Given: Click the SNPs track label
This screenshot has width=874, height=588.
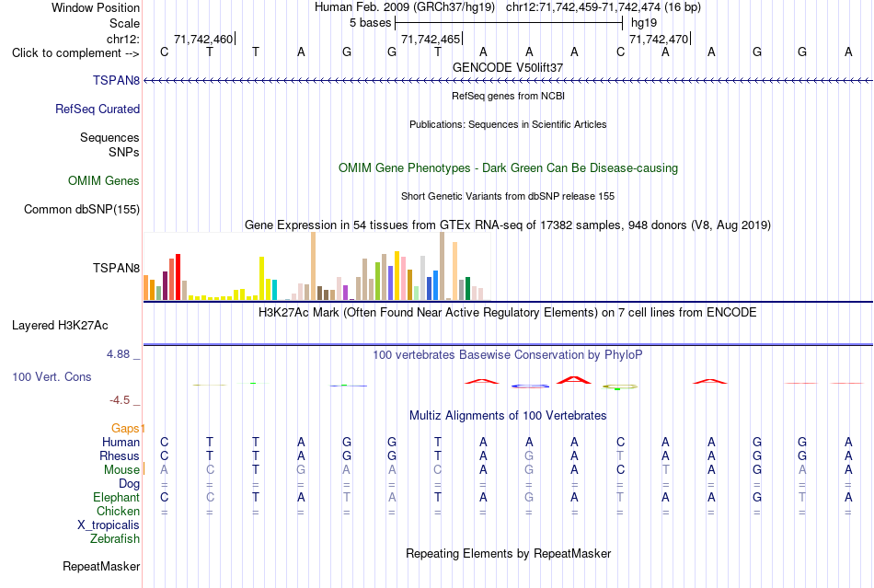Looking at the screenshot, I should coord(124,152).
